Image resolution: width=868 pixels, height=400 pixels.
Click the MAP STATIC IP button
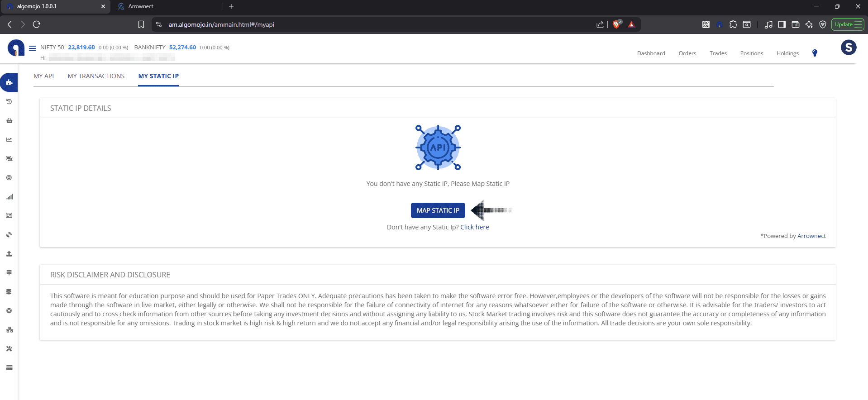[438, 210]
